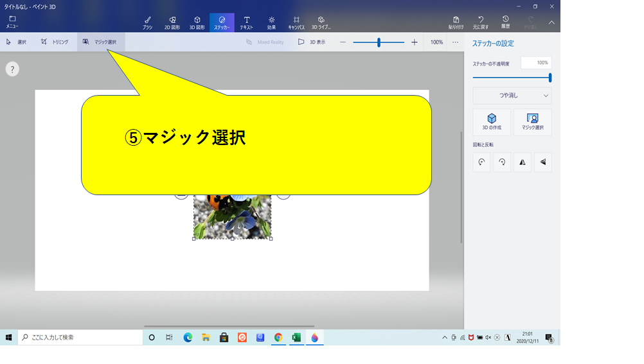Image resolution: width=644 pixels, height=364 pixels.
Task: Flip horizontally with the mirror icon
Action: [x=523, y=162]
